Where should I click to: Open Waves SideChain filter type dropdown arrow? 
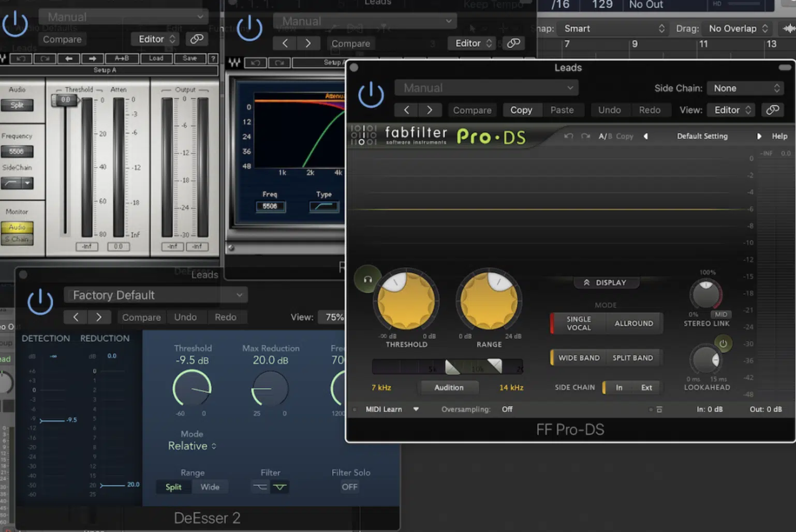point(28,183)
